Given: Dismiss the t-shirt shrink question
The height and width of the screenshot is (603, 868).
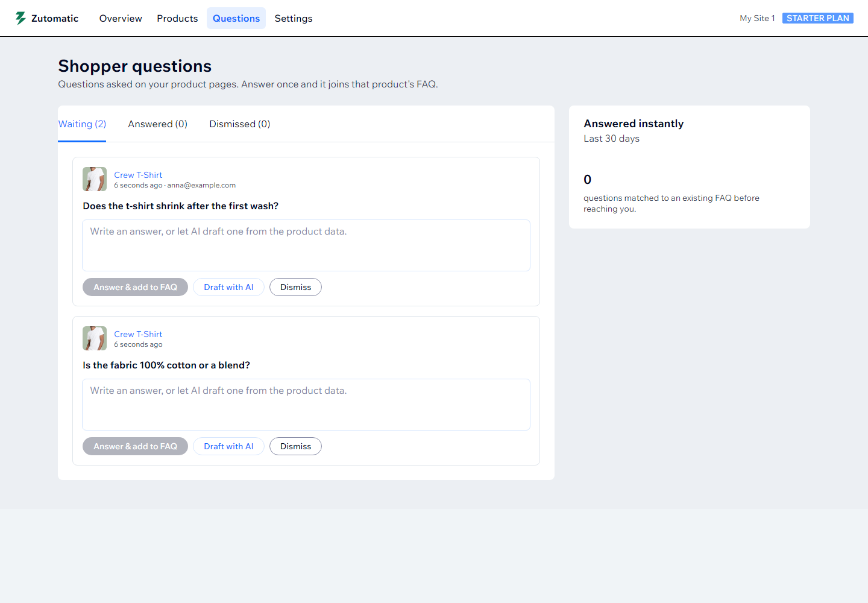Looking at the screenshot, I should tap(295, 287).
